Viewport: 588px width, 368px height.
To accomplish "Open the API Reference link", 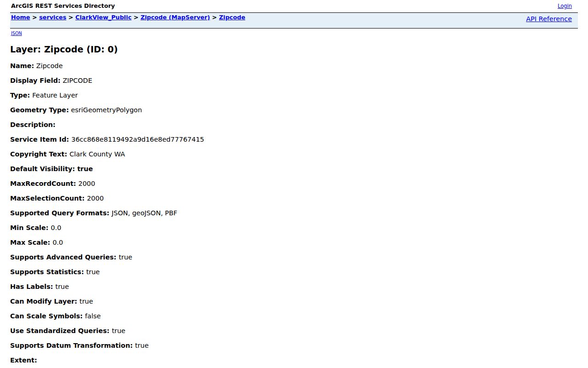I will click(549, 19).
